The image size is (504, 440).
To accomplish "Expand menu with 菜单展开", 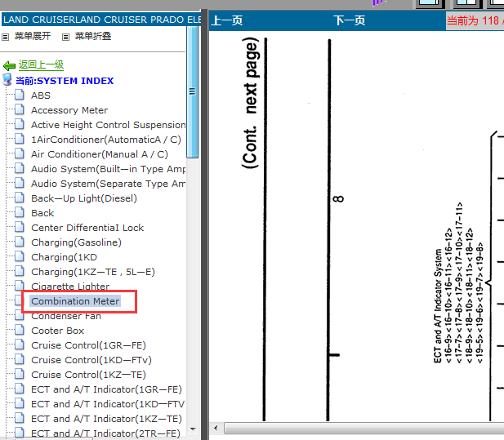I will click(x=33, y=36).
